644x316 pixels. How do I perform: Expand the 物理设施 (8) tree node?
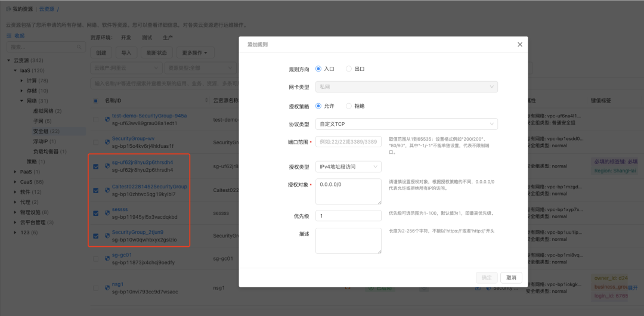16,212
